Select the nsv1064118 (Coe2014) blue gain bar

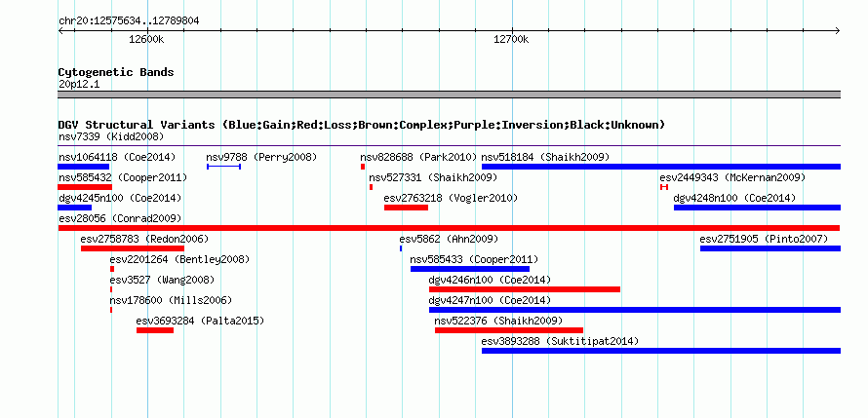pyautogui.click(x=84, y=167)
